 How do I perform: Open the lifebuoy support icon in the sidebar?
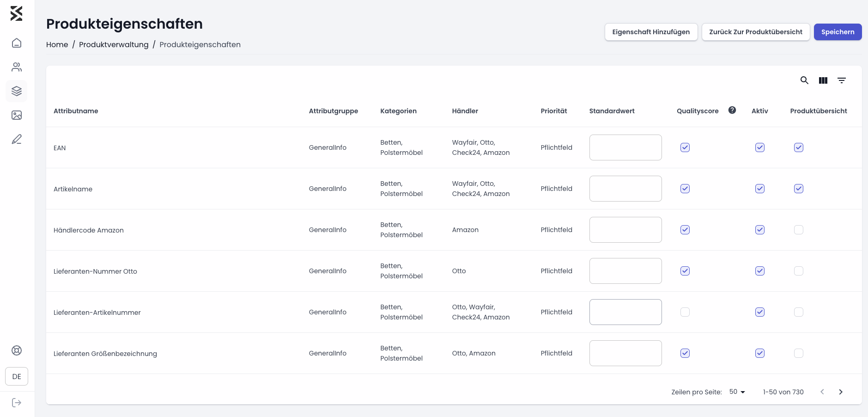pos(17,350)
